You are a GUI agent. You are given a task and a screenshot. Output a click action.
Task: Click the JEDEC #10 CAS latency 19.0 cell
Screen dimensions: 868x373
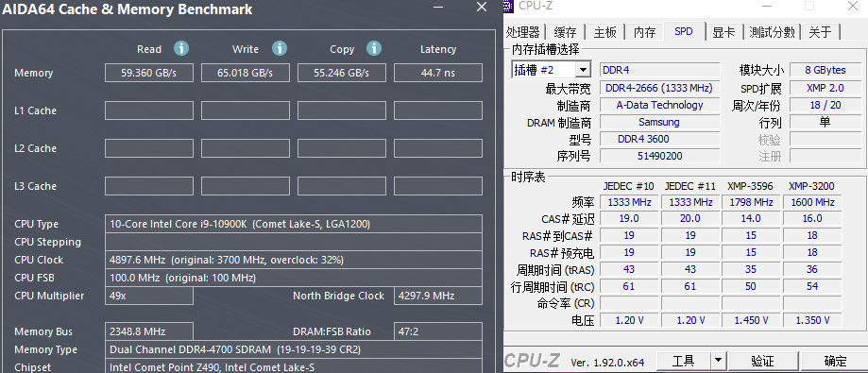(x=629, y=218)
